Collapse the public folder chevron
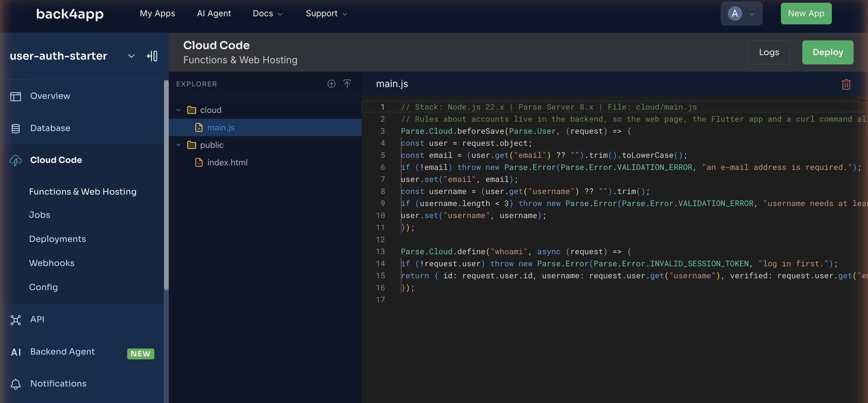Screen dimensions: 868x403 [x=178, y=145]
